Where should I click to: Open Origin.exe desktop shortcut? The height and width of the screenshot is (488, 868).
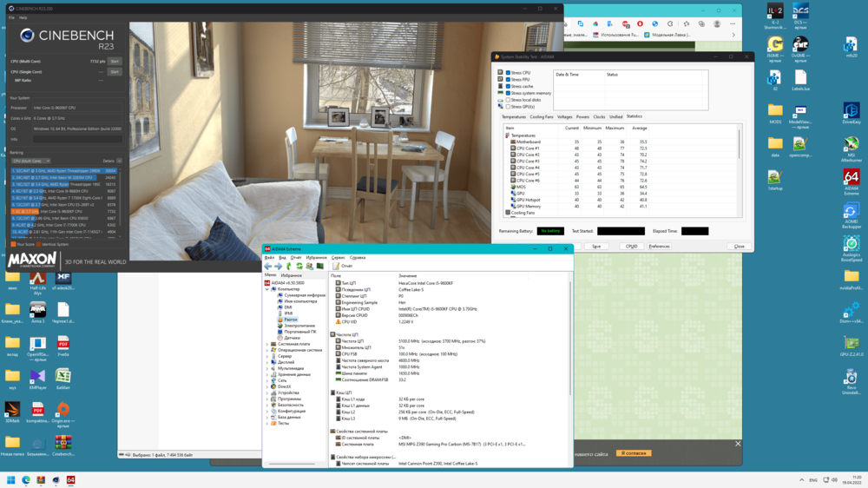[x=63, y=414]
